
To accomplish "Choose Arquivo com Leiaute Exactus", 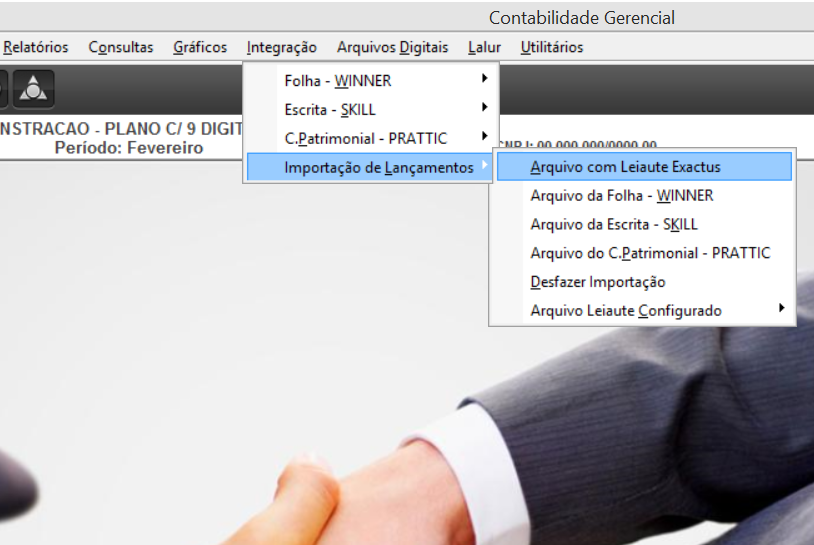I will click(644, 167).
